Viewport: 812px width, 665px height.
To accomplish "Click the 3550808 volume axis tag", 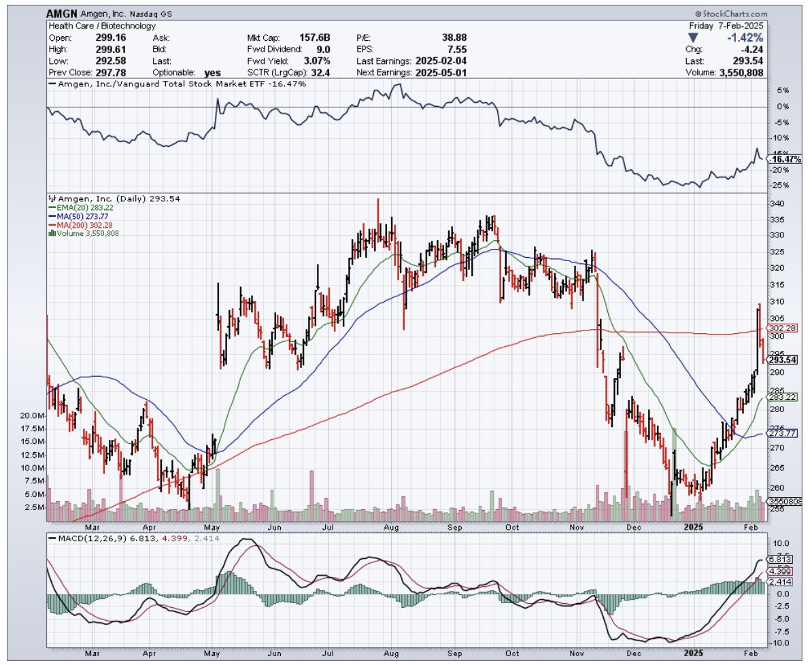I will click(x=782, y=501).
